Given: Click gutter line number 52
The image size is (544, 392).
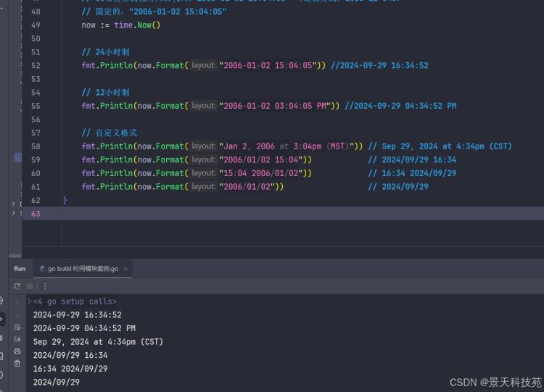Looking at the screenshot, I should (x=36, y=65).
